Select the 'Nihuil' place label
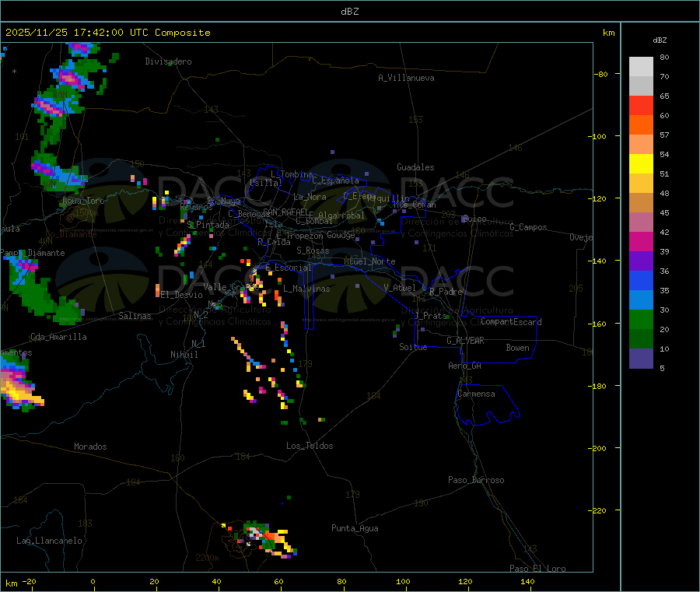The height and width of the screenshot is (592, 700). coord(184,355)
